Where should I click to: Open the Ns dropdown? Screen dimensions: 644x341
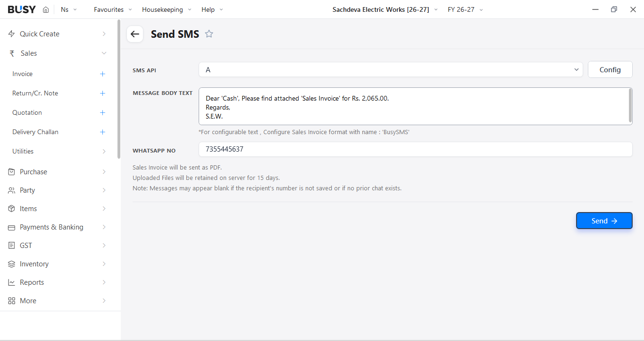tap(69, 9)
